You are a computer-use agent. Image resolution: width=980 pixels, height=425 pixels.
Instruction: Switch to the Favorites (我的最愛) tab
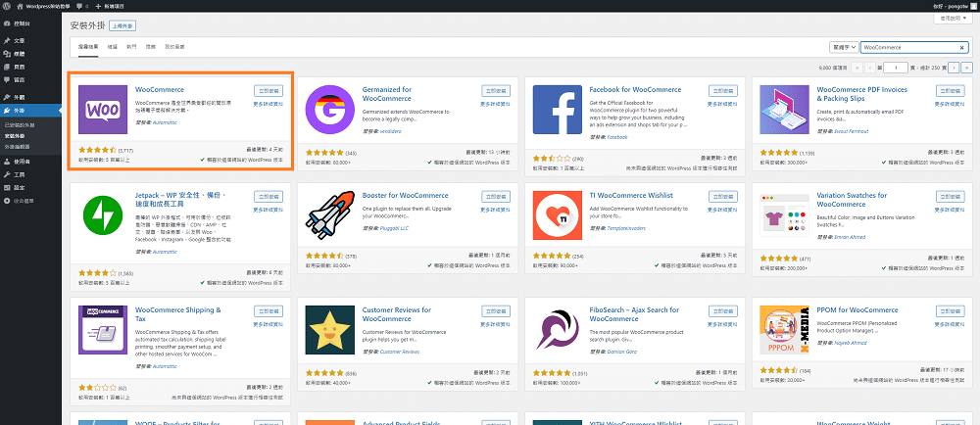point(174,47)
